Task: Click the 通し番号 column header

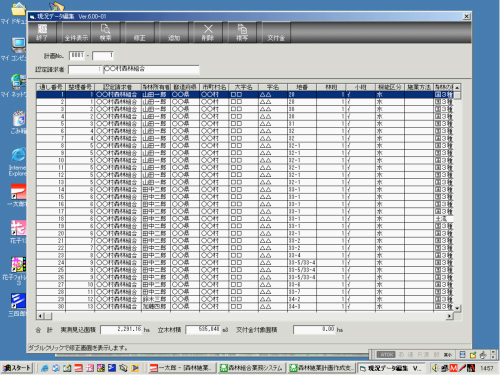Action: click(51, 87)
